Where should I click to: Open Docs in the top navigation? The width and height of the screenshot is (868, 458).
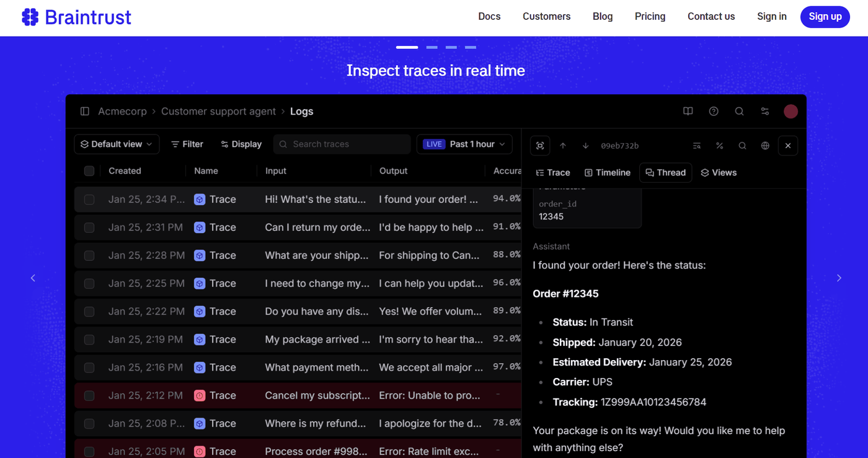coord(489,17)
